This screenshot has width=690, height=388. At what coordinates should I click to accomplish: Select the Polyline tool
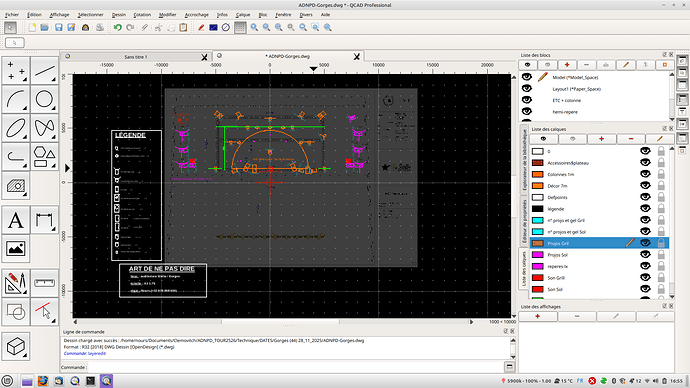pos(15,157)
